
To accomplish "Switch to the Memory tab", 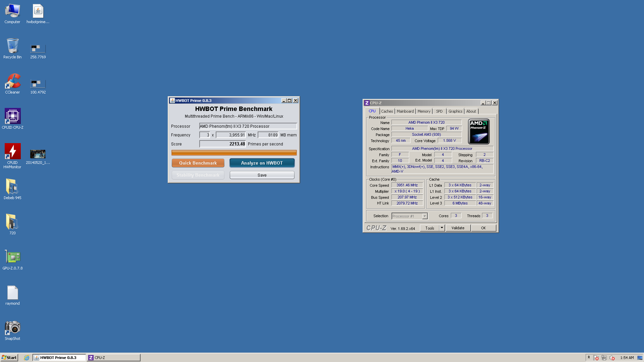I will 424,111.
